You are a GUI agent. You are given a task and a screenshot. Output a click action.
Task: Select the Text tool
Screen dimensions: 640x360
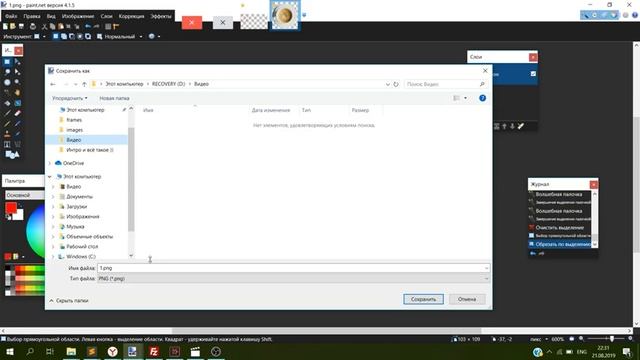tap(7, 144)
